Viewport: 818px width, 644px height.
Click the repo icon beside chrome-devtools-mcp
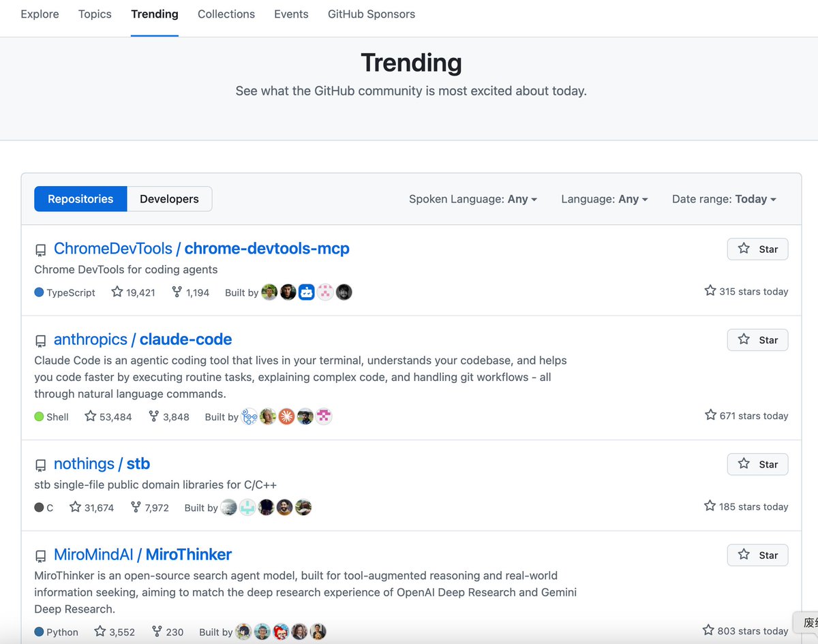tap(41, 250)
